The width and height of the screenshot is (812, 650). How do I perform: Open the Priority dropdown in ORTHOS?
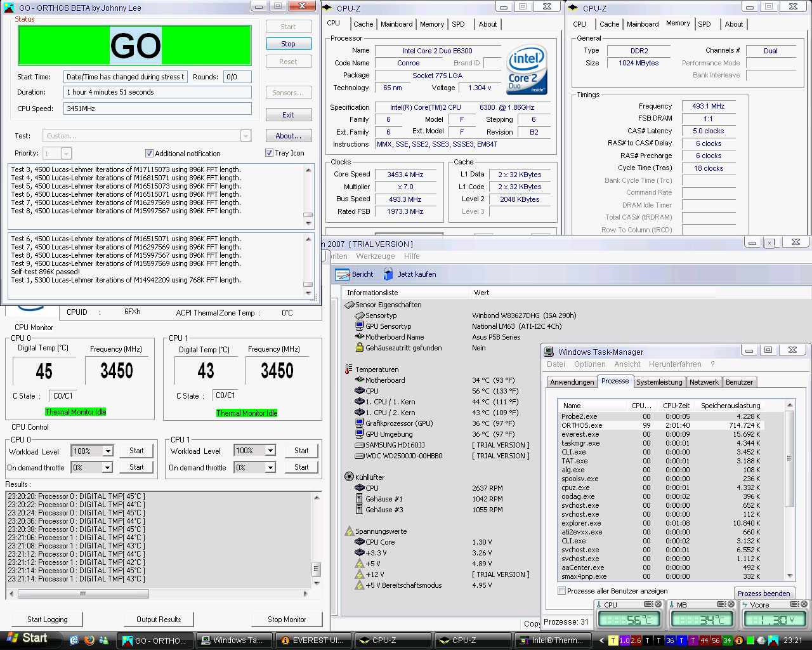(x=66, y=154)
